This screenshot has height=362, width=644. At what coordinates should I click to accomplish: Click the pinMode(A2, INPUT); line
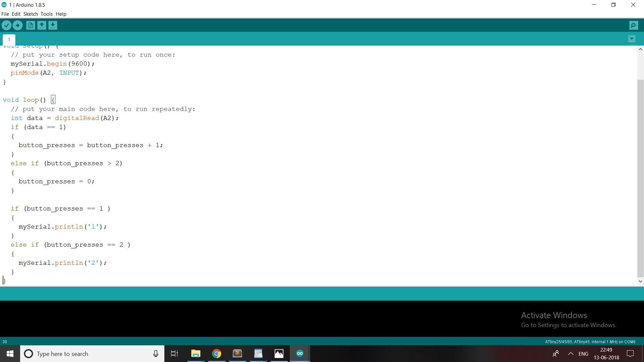48,73
